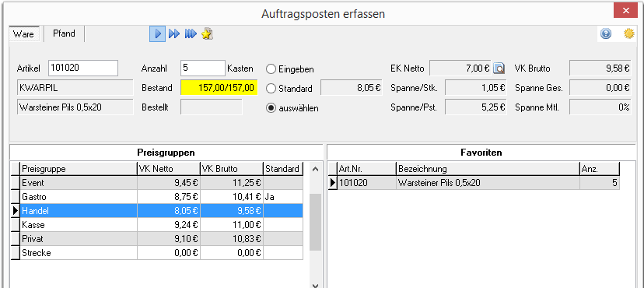
Task: Click the Bezeichnung column header in Favoriten
Action: click(488, 169)
